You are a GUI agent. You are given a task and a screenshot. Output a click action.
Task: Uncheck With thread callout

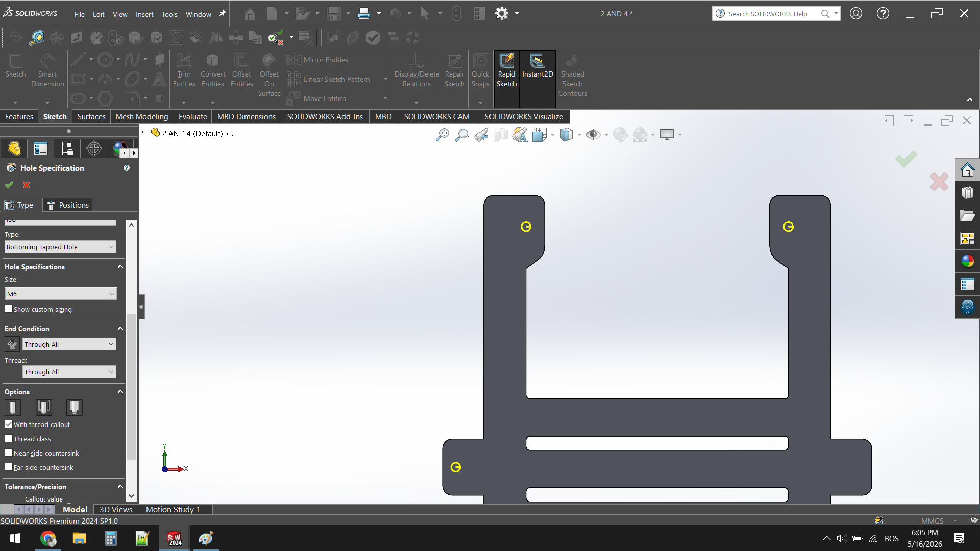click(9, 424)
